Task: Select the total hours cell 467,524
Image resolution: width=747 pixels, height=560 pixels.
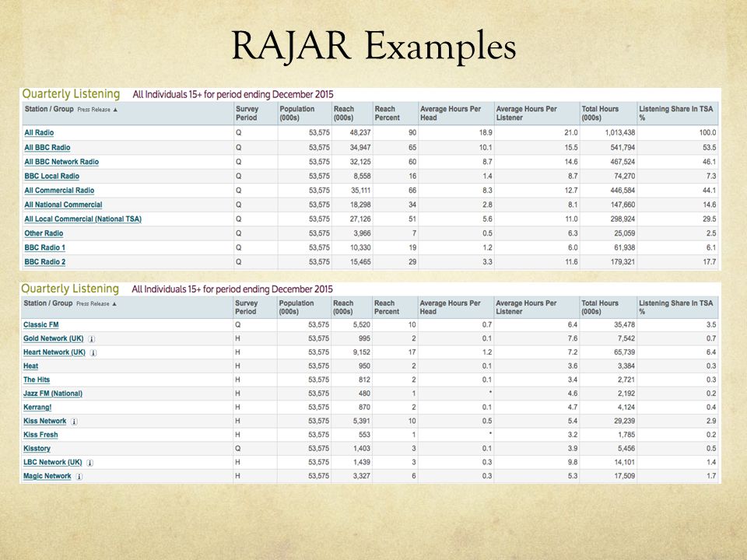Action: click(x=622, y=162)
